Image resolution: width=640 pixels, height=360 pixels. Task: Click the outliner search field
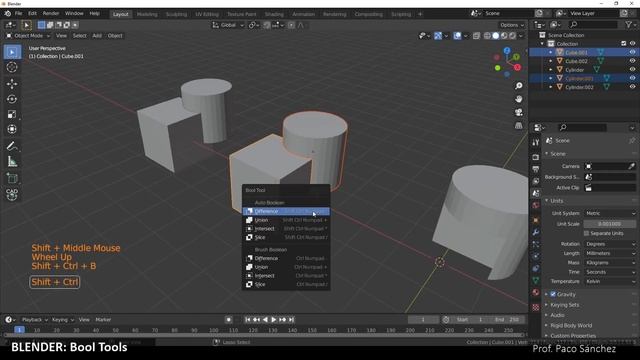click(x=593, y=25)
